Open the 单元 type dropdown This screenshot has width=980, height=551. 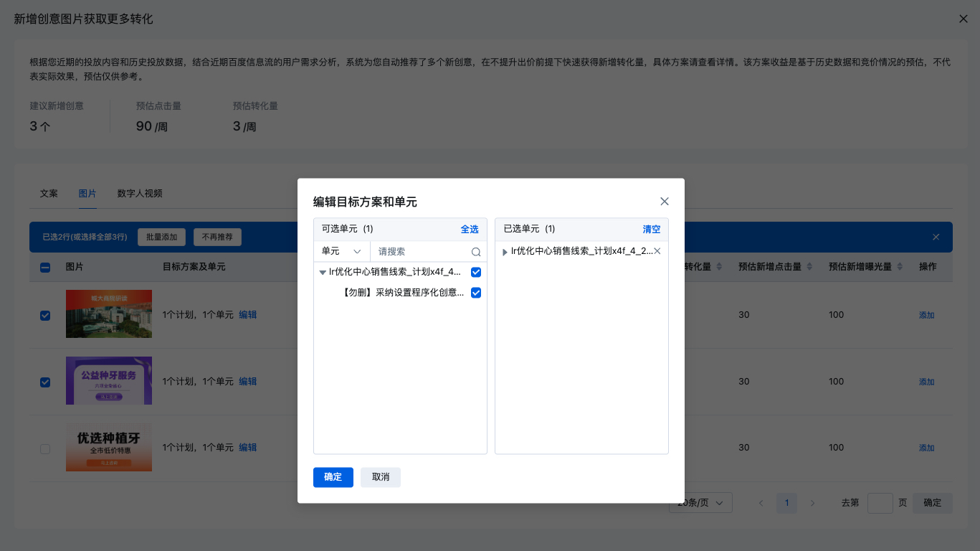click(x=341, y=252)
